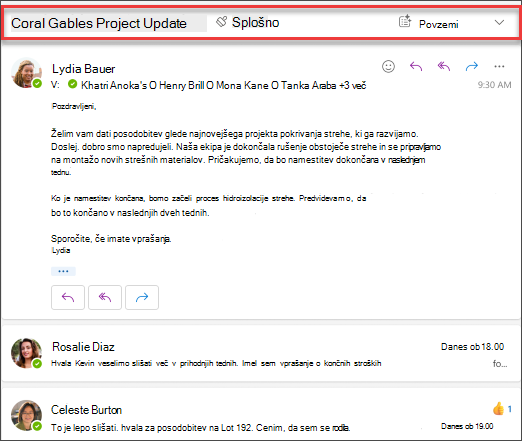
Task: Click the Forward button below the message
Action: pos(142,297)
